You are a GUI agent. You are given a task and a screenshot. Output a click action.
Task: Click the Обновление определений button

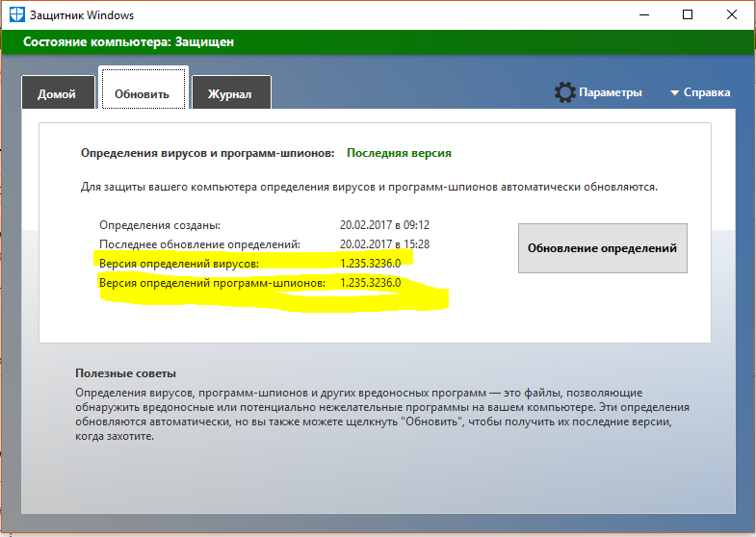click(x=602, y=248)
